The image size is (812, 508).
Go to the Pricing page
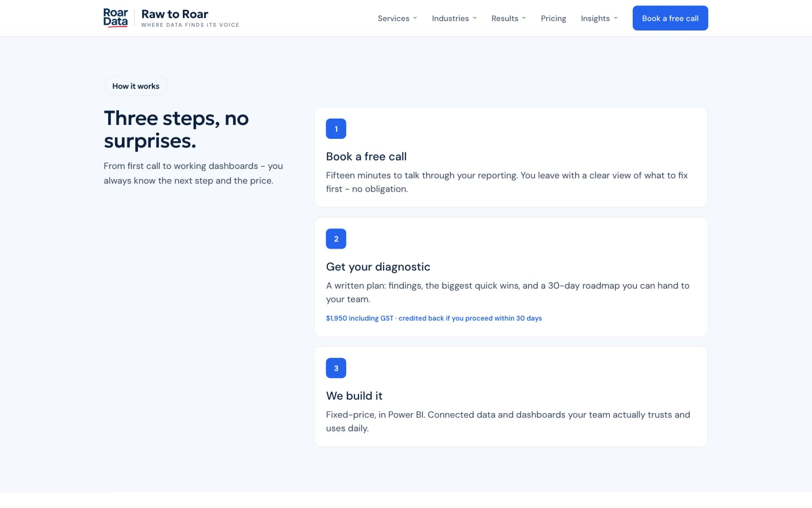[x=553, y=18]
